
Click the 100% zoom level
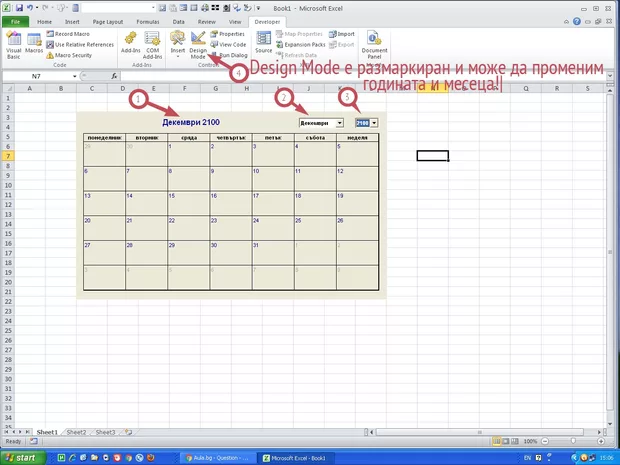click(530, 441)
